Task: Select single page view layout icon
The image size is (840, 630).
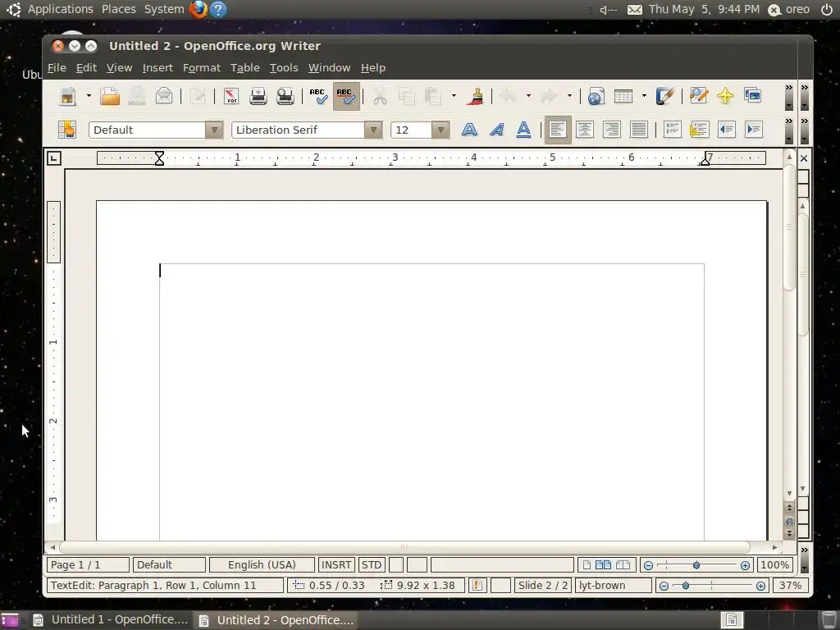Action: (587, 564)
